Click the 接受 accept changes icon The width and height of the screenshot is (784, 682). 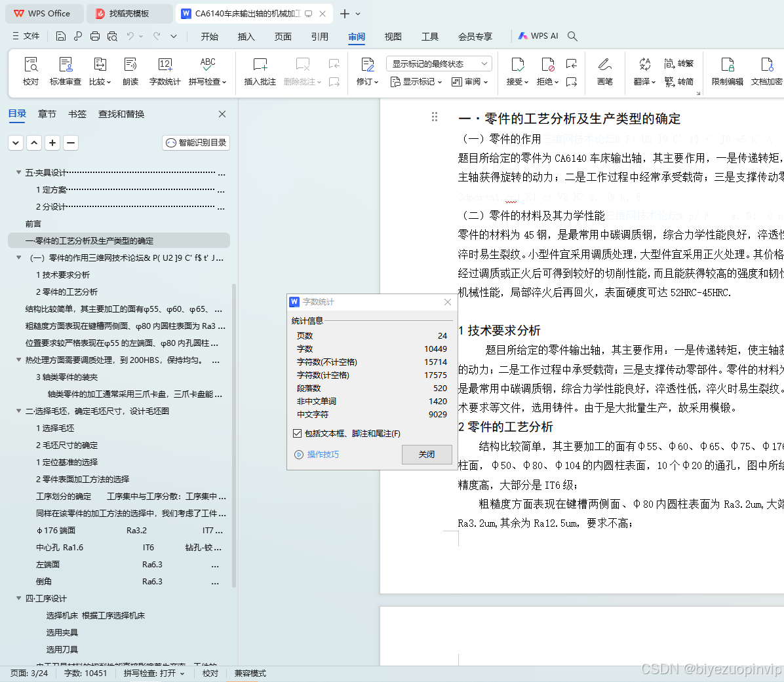tap(517, 71)
